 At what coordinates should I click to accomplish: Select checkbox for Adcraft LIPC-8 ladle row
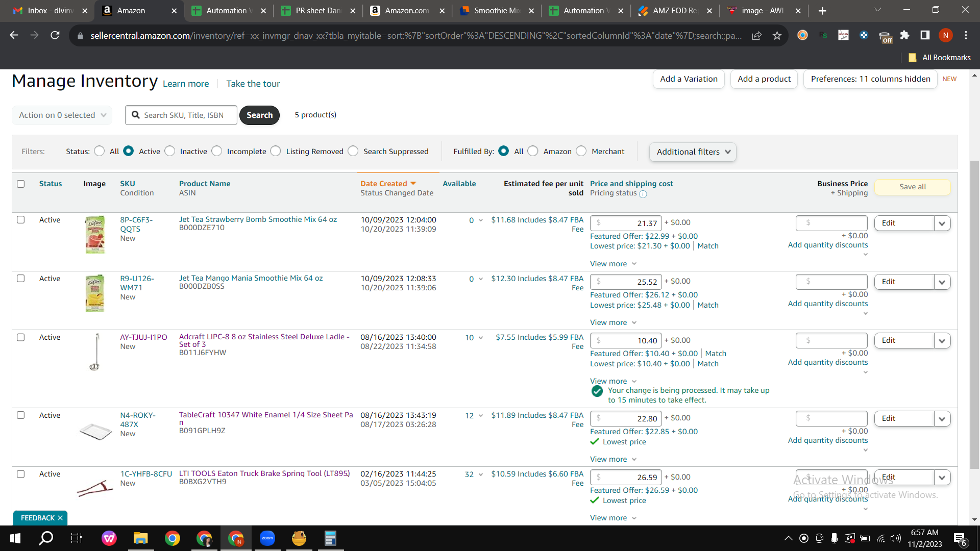[21, 337]
